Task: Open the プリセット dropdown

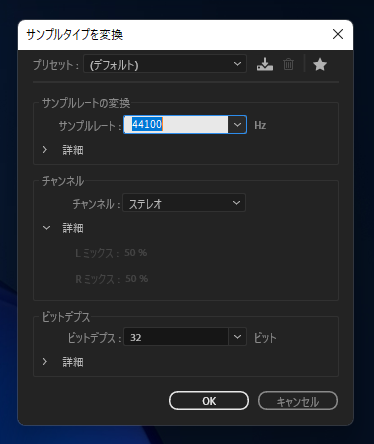Action: [165, 64]
